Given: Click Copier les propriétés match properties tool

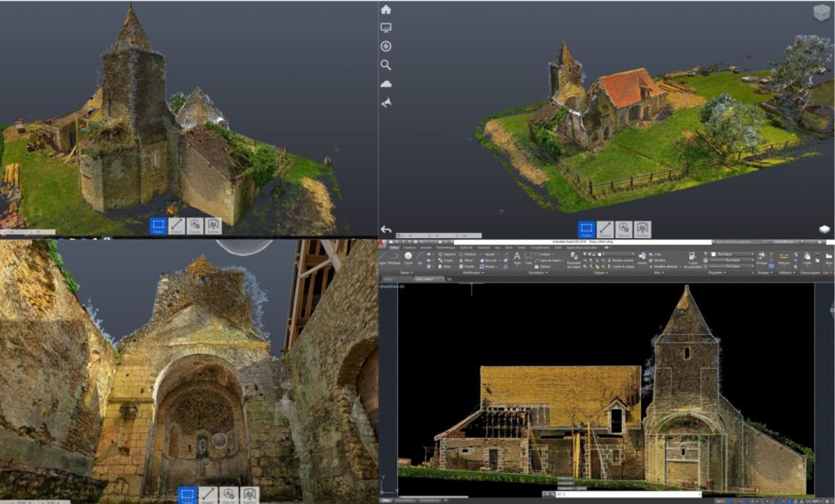Looking at the screenshot, I should pos(693,259).
